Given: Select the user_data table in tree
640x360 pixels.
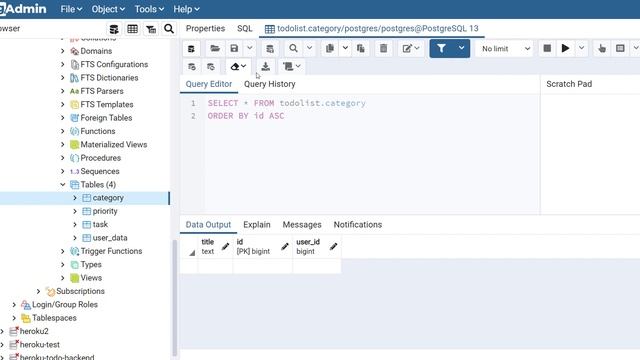Looking at the screenshot, I should point(109,238).
